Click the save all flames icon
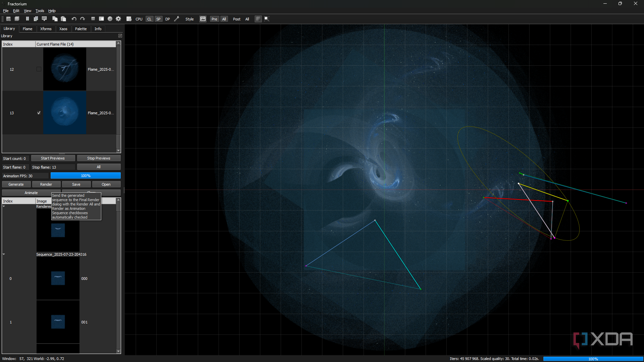Image resolution: width=644 pixels, height=362 pixels. tap(36, 19)
